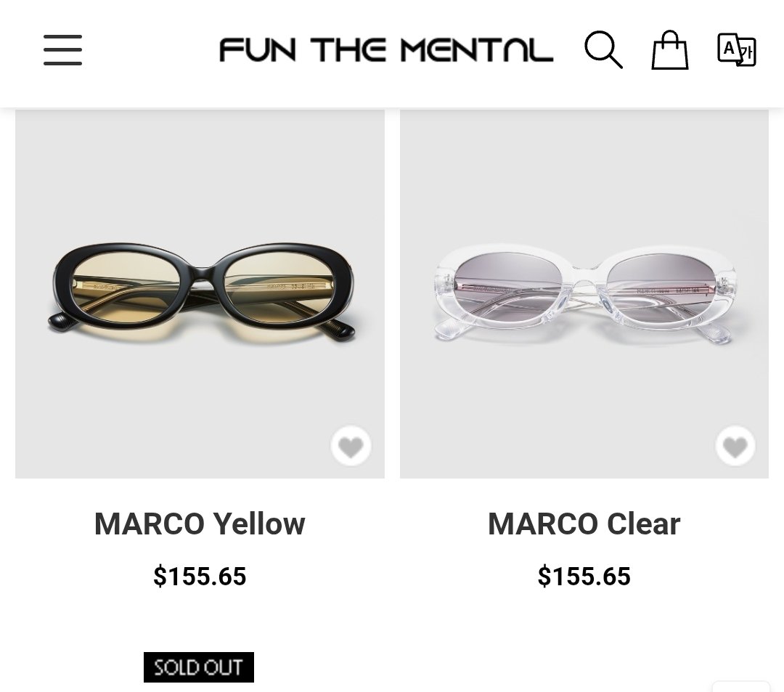This screenshot has height=692, width=784.
Task: Toggle the wishlist heart on MARCO Clear
Action: pyautogui.click(x=735, y=446)
